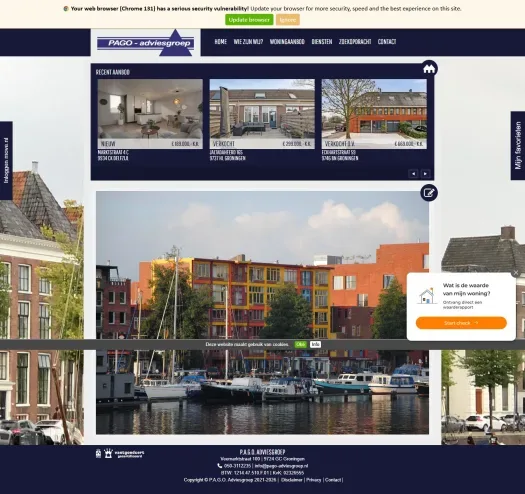Click the Marktstraat 4 C address text
The height and width of the screenshot is (494, 525).
tap(113, 155)
